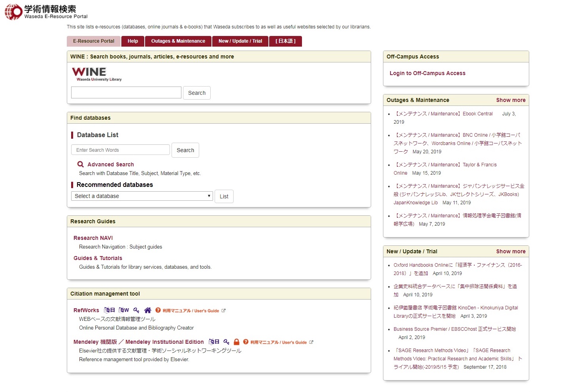
Task: Open Taylor & Francis Online maintenance notice
Action: point(445,169)
